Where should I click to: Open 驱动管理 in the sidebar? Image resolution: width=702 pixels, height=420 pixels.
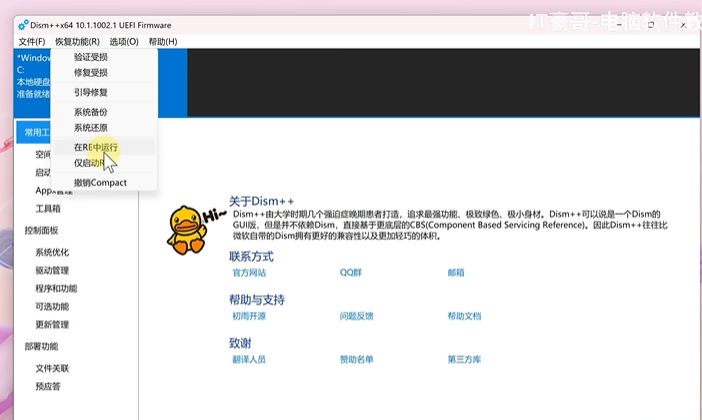(x=52, y=270)
